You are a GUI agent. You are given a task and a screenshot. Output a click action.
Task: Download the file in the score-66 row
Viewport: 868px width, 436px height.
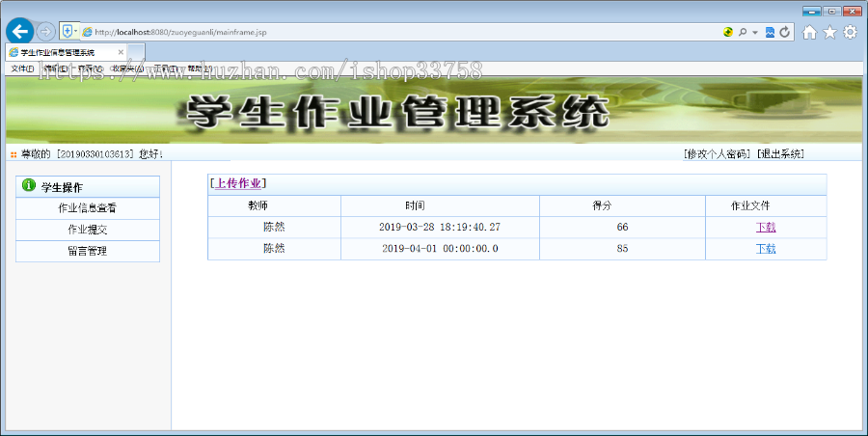pyautogui.click(x=766, y=227)
